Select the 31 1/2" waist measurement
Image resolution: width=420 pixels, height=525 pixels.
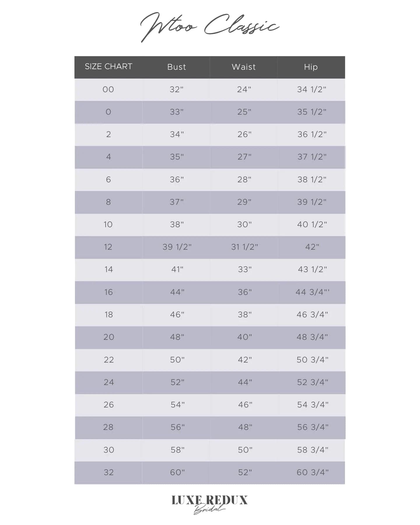pyautogui.click(x=244, y=247)
